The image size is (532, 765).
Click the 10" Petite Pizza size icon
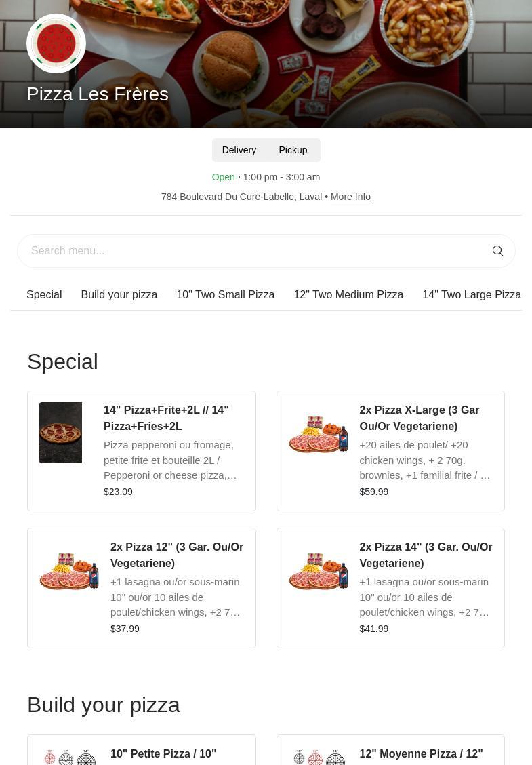pyautogui.click(x=69, y=757)
